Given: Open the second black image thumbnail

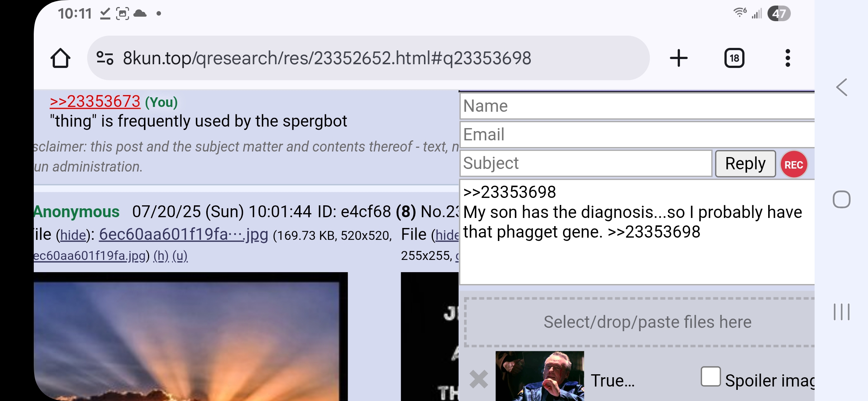Looking at the screenshot, I should click(430, 336).
